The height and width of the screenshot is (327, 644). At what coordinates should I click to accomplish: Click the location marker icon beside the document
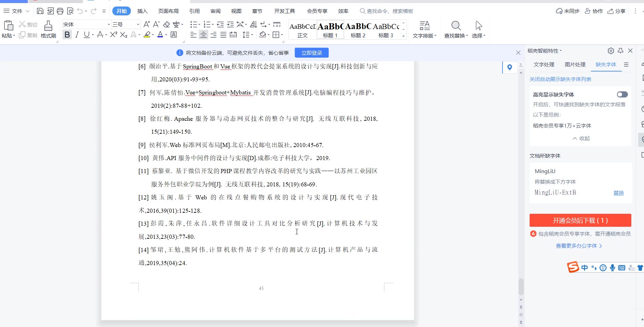510,67
